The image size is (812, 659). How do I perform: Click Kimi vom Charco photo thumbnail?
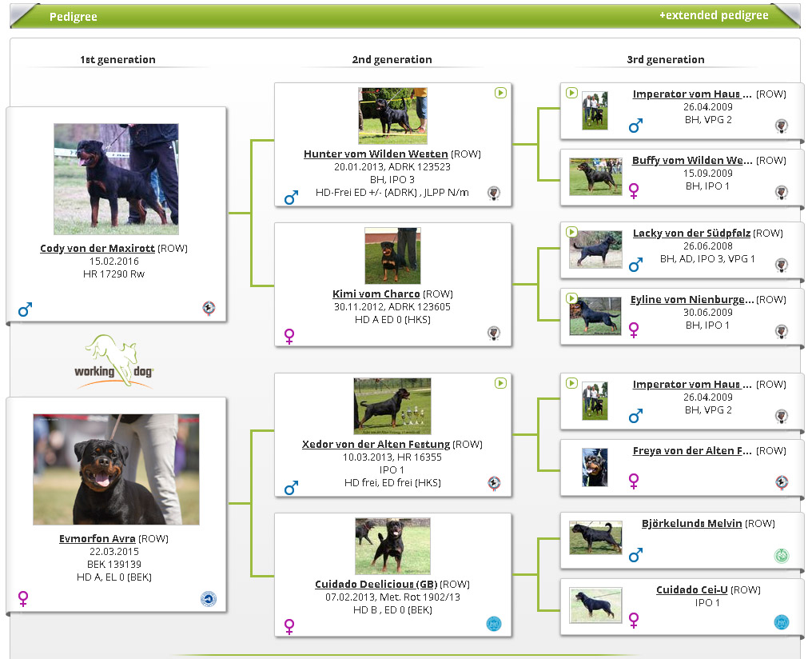(x=392, y=256)
